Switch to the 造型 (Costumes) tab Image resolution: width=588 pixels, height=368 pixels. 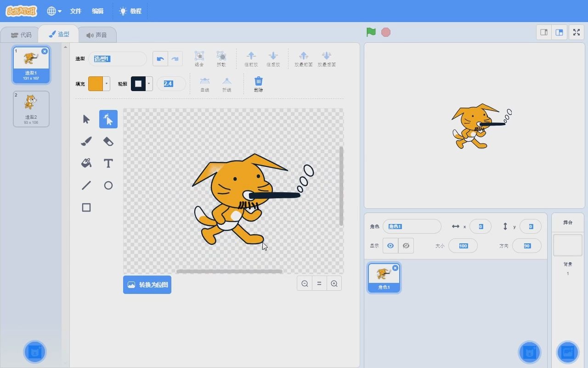59,34
